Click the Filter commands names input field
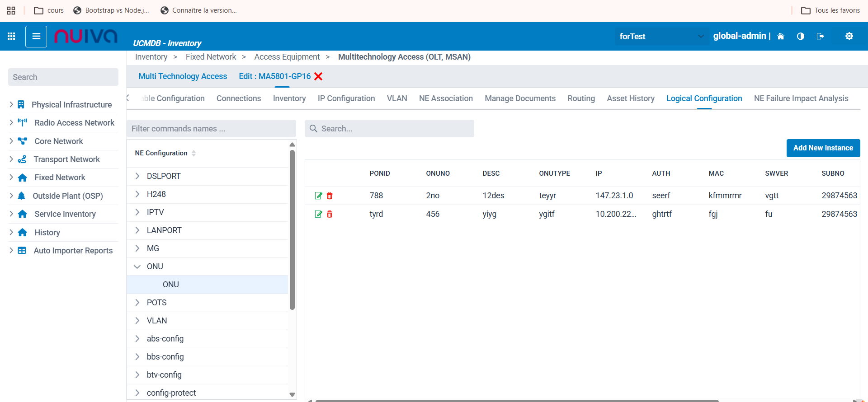The width and height of the screenshot is (868, 402). coord(211,129)
